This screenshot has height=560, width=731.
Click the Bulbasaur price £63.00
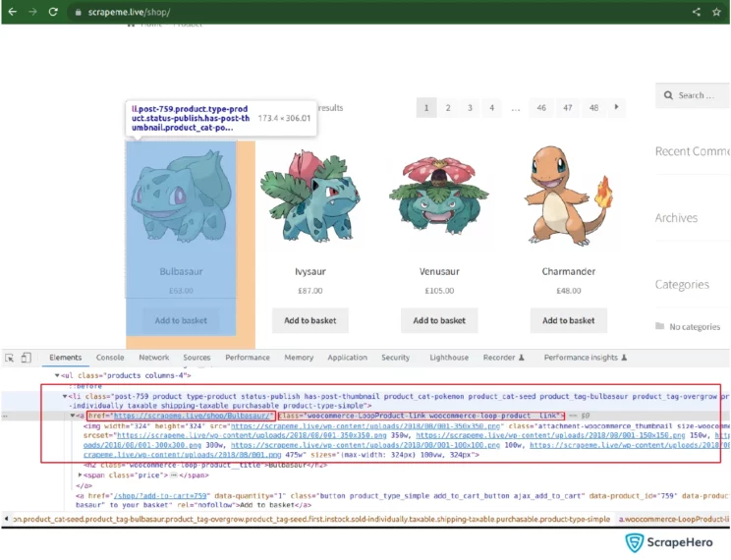(181, 291)
